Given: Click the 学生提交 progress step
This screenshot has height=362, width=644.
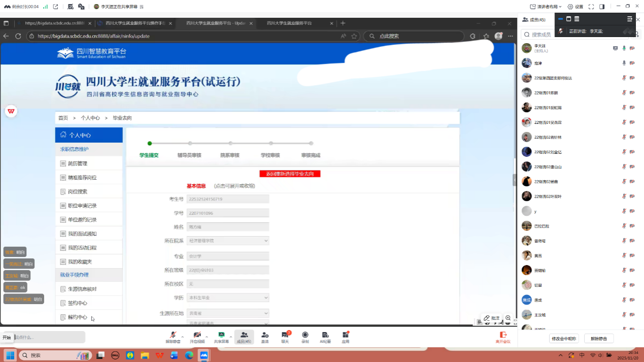Looking at the screenshot, I should (149, 155).
